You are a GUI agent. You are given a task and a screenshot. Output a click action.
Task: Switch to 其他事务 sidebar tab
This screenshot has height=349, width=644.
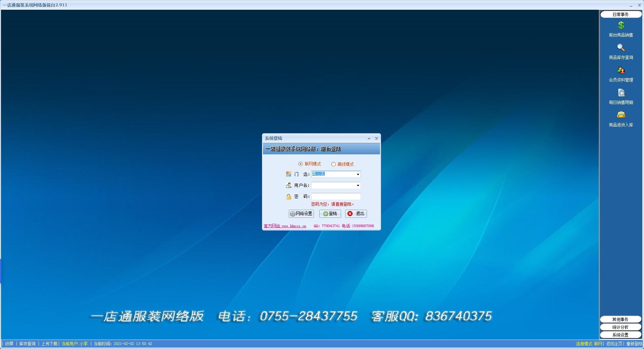(x=621, y=319)
